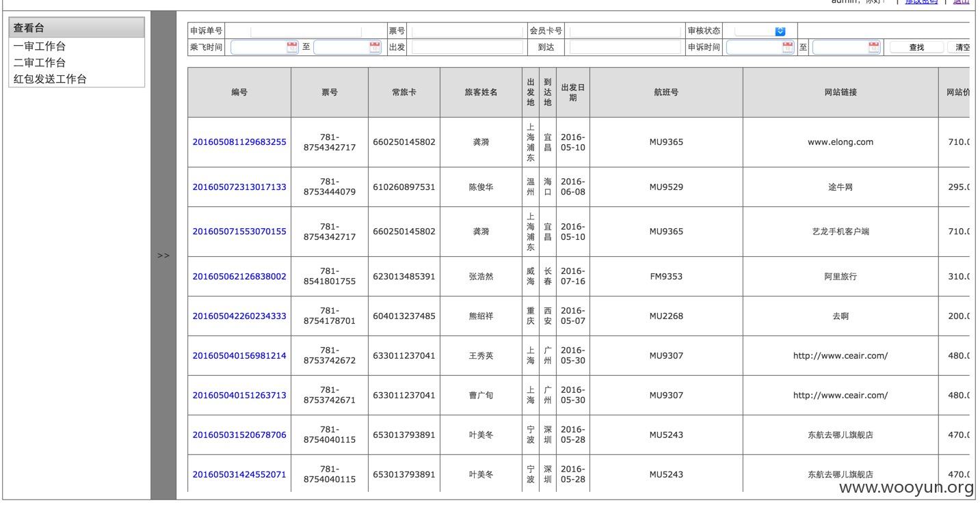Open 一审工作台 from the left menu
This screenshot has width=980, height=507.
[40, 46]
